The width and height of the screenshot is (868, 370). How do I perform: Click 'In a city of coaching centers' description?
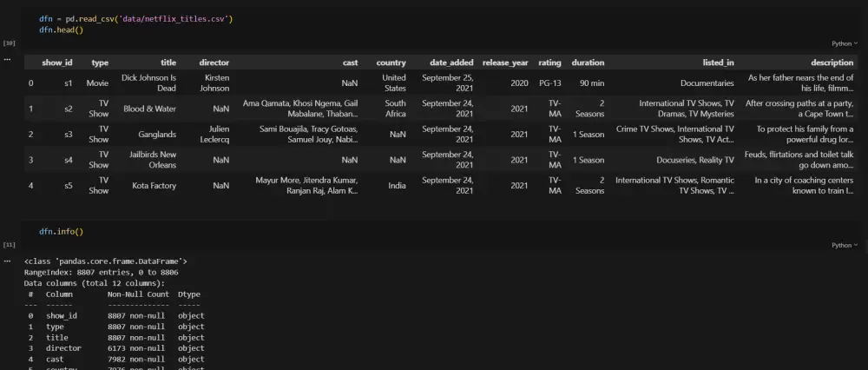coord(805,186)
